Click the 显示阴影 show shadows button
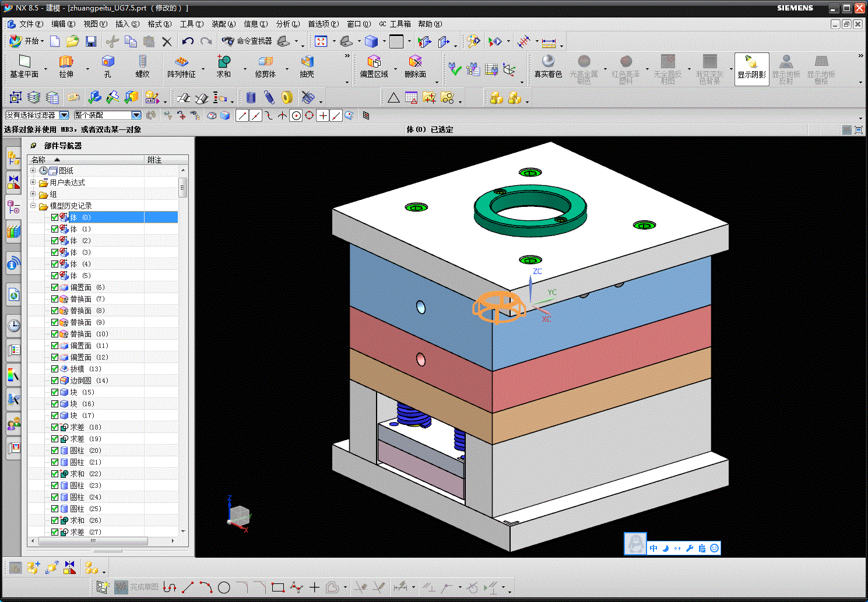Image resolution: width=868 pixels, height=602 pixels. click(x=751, y=69)
